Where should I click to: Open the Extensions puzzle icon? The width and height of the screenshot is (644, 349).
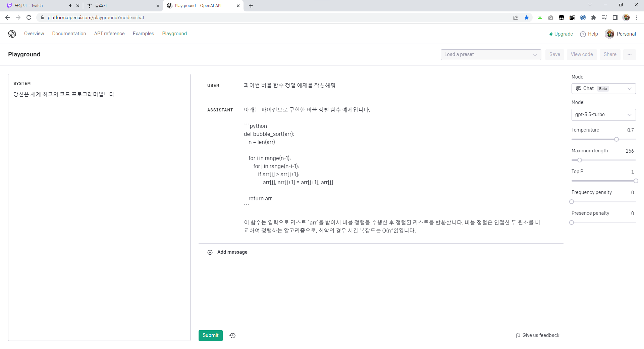594,17
